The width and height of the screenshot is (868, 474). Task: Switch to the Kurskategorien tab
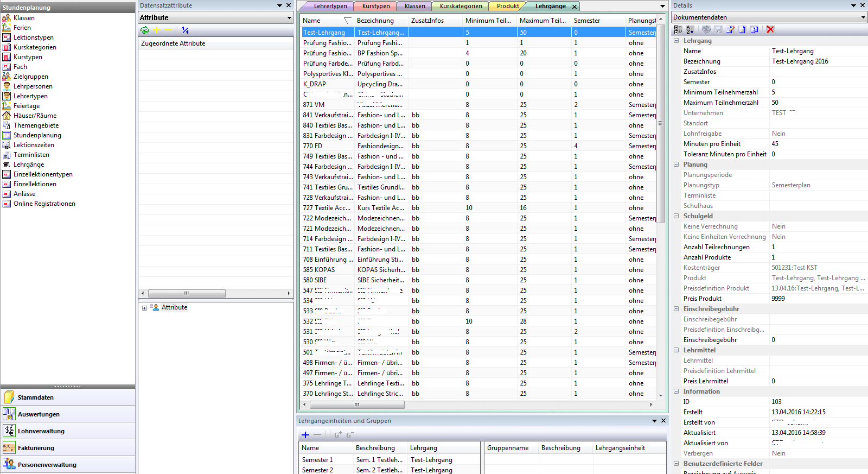(x=461, y=6)
